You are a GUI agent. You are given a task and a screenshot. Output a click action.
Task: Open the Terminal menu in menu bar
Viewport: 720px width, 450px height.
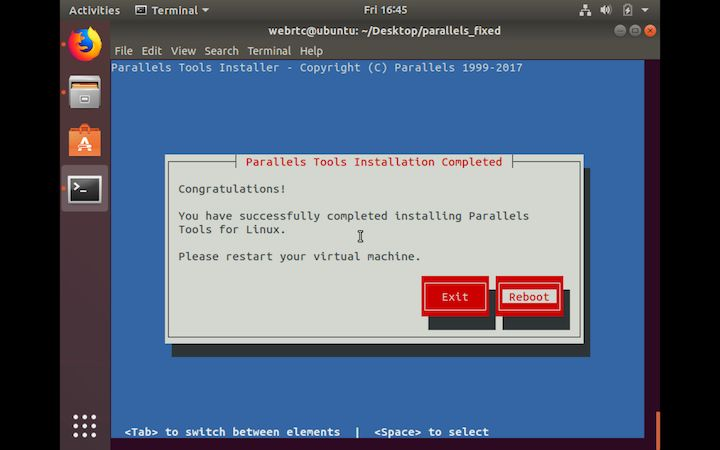click(269, 51)
